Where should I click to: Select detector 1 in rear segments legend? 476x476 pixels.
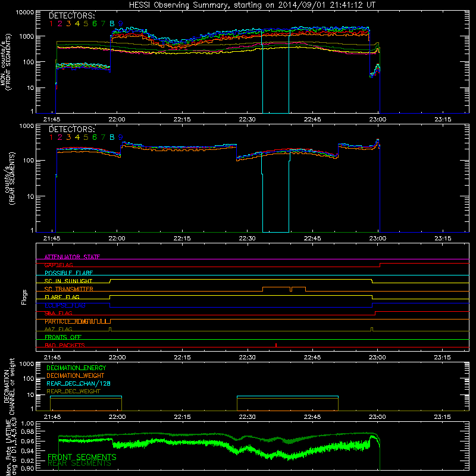click(x=51, y=137)
